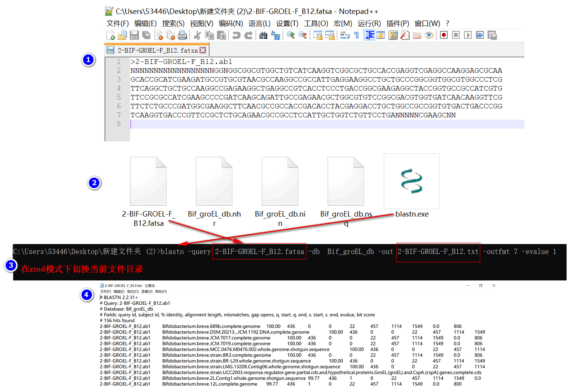The image size is (572, 392).
Task: Toggle show all characters pilcrow icon
Action: (357, 36)
